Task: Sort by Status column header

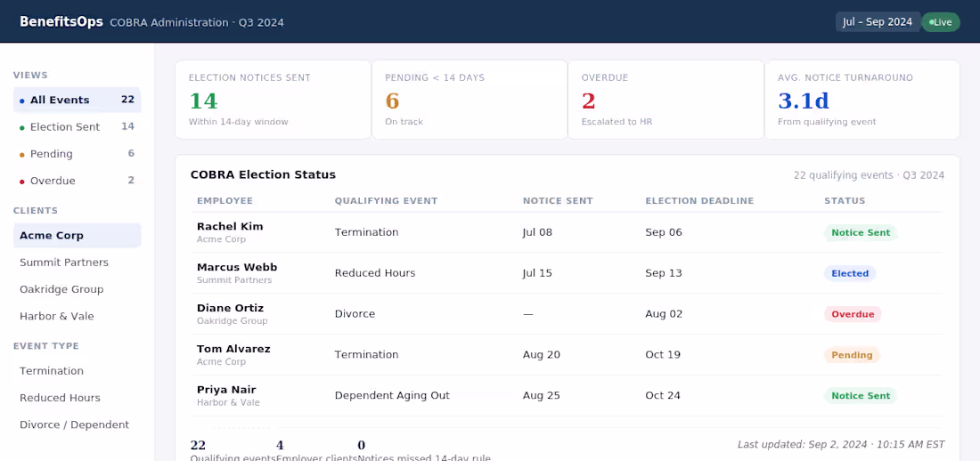Action: pyautogui.click(x=845, y=201)
